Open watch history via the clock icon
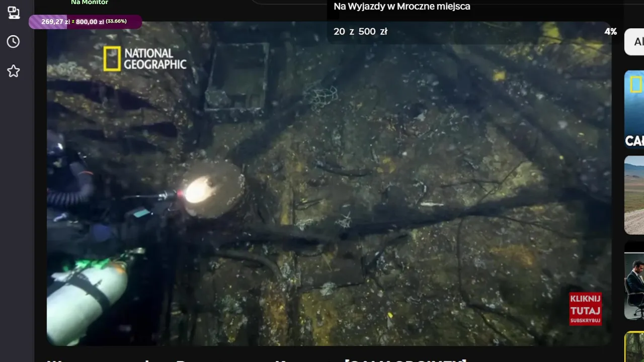Image resolution: width=644 pixels, height=362 pixels. tap(13, 42)
